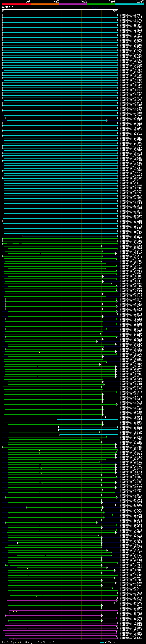This screenshot has width=146, height=644.
Task: Select hit label UniRef100_A3ZAP8
Action: [131, 108]
